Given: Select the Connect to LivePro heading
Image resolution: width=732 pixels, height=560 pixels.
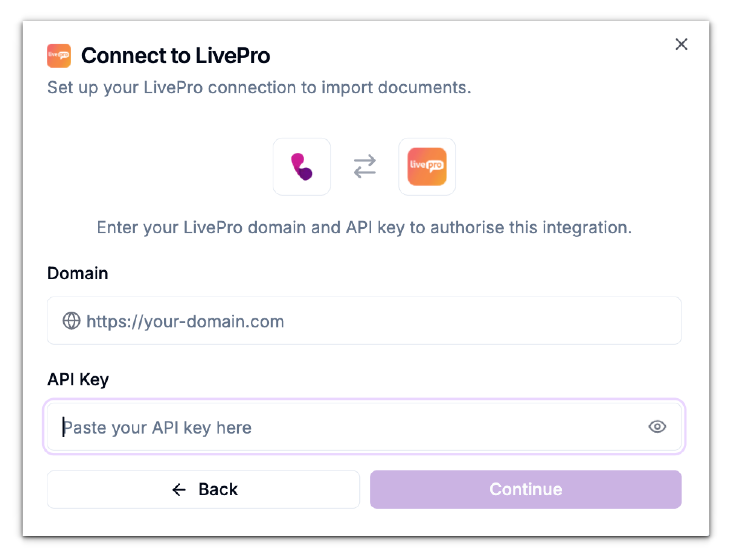Looking at the screenshot, I should point(176,55).
